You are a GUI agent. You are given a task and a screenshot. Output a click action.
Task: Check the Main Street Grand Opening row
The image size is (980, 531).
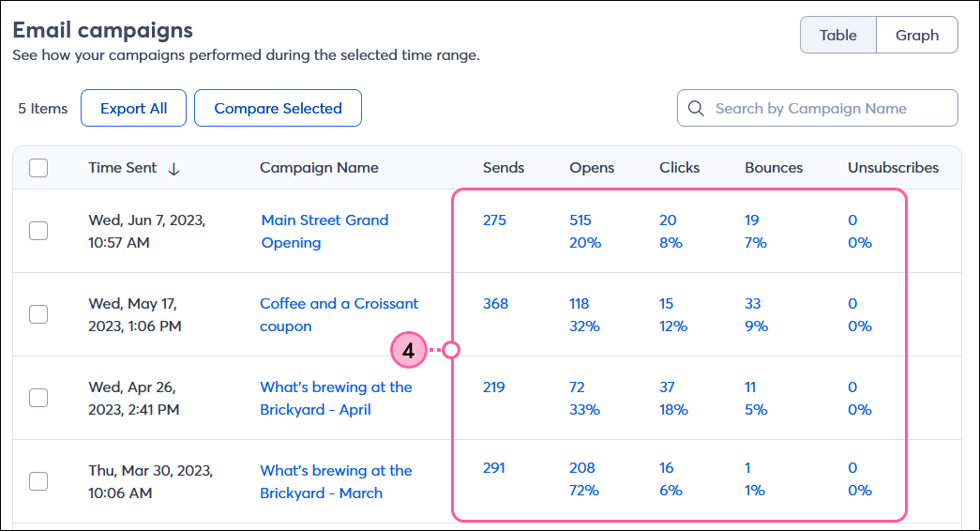pyautogui.click(x=38, y=231)
